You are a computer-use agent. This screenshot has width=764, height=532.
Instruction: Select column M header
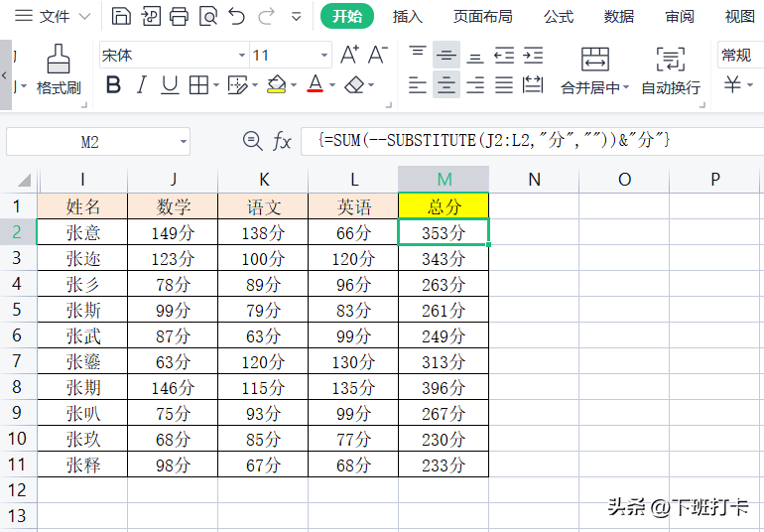[444, 180]
